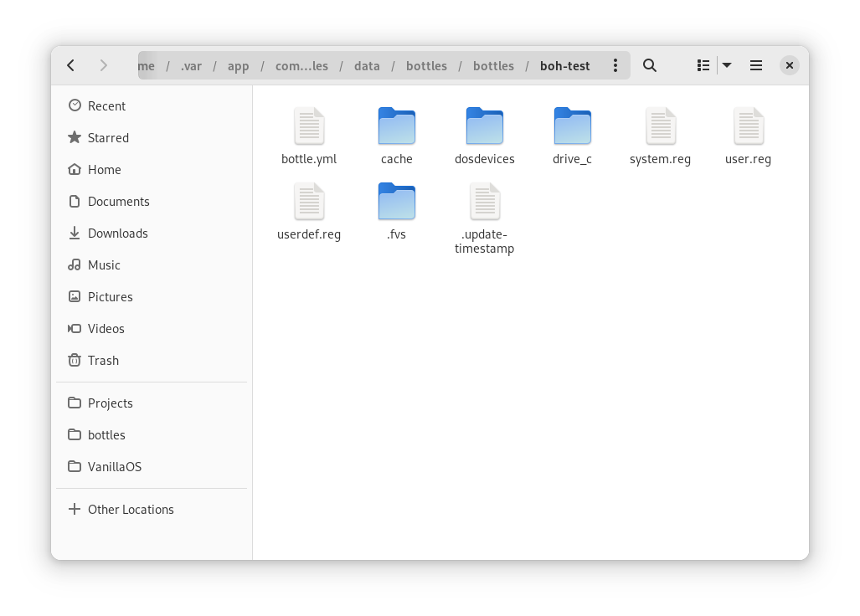860x616 pixels.
Task: Open the path bar three-dot menu
Action: pyautogui.click(x=615, y=66)
